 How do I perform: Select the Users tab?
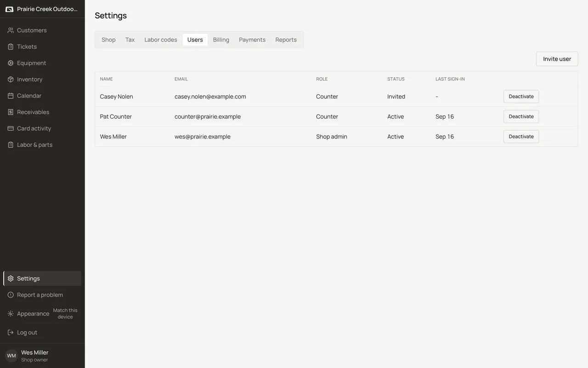coord(195,40)
